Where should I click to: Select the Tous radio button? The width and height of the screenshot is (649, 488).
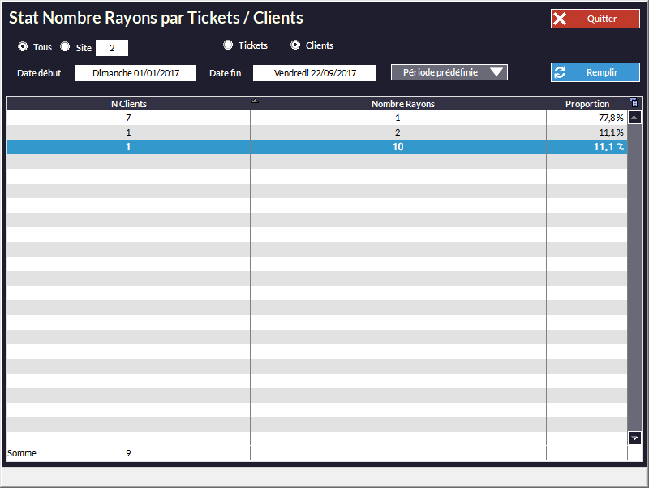click(x=23, y=46)
